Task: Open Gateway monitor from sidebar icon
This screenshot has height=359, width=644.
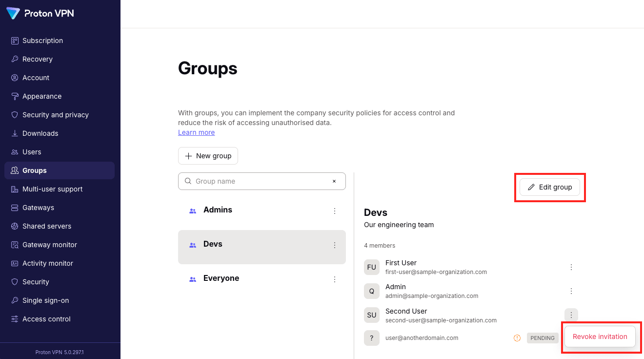Action: (15, 245)
